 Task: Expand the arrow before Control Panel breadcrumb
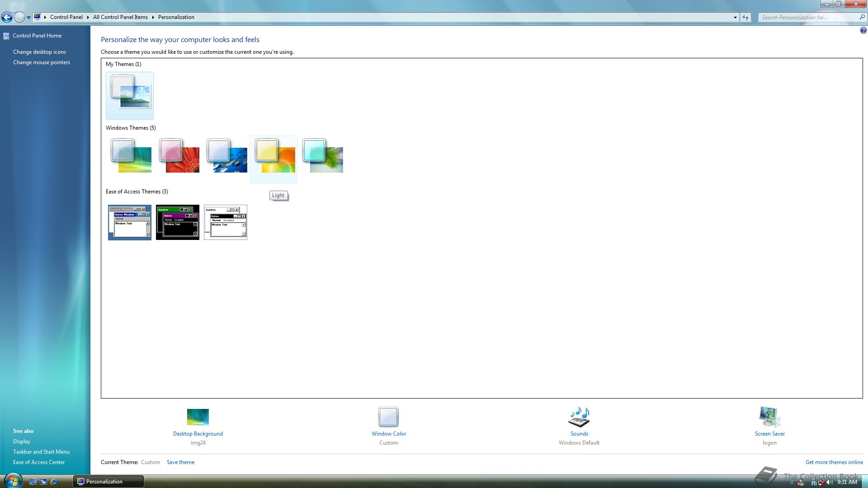pyautogui.click(x=45, y=17)
